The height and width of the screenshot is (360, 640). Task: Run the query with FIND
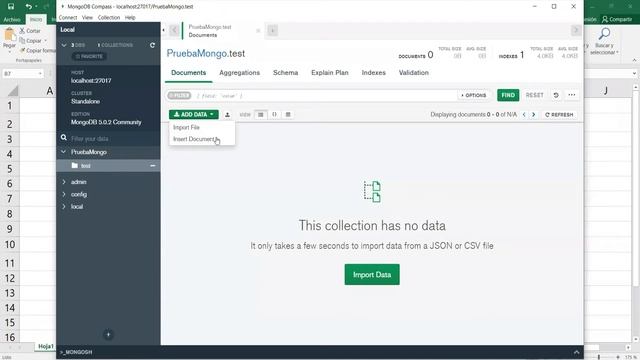(508, 95)
